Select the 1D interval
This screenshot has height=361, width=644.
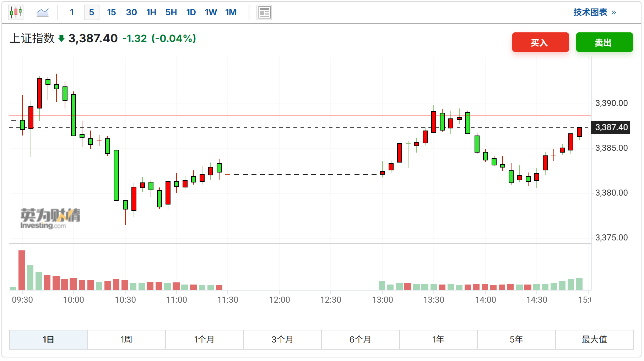pos(191,12)
